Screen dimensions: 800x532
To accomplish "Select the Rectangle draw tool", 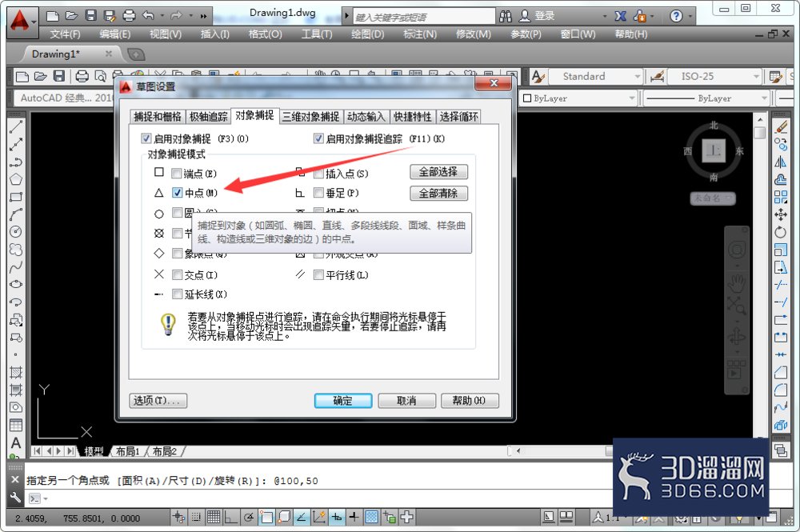I will (x=16, y=197).
